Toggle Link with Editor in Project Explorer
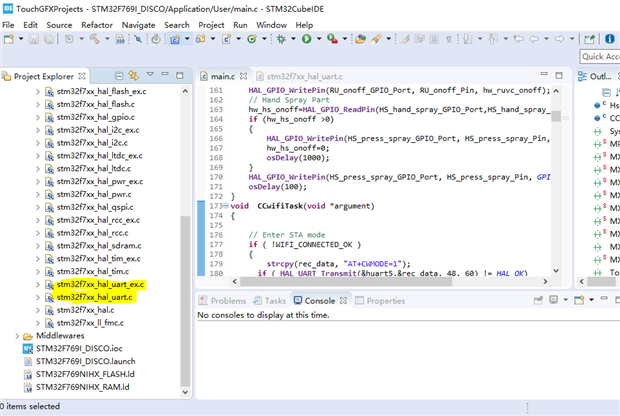 tap(133, 76)
